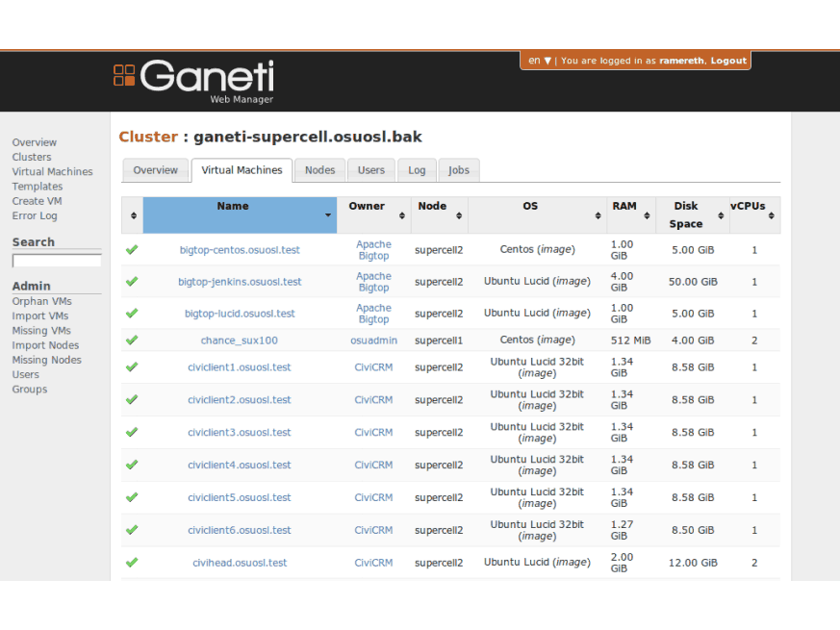
Task: Sort table by vCPUs column
Action: pos(754,214)
